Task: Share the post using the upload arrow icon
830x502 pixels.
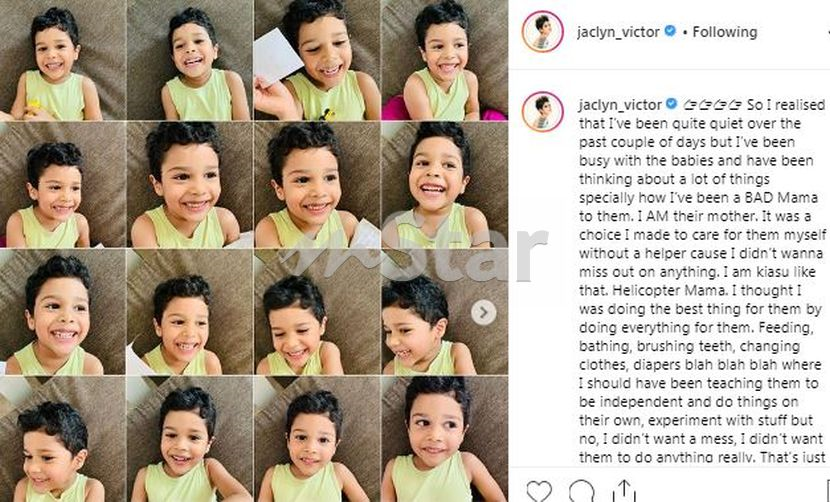Action: point(624,491)
